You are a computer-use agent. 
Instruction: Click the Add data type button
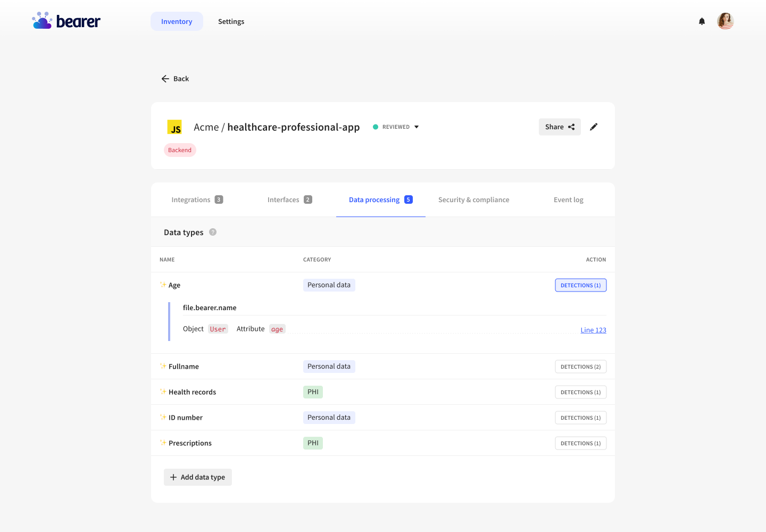tap(198, 477)
